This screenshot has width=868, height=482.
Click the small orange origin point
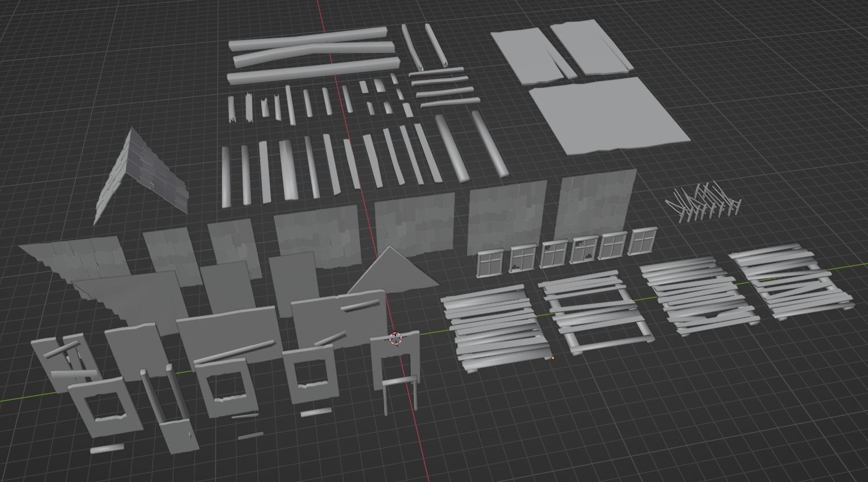click(x=552, y=358)
